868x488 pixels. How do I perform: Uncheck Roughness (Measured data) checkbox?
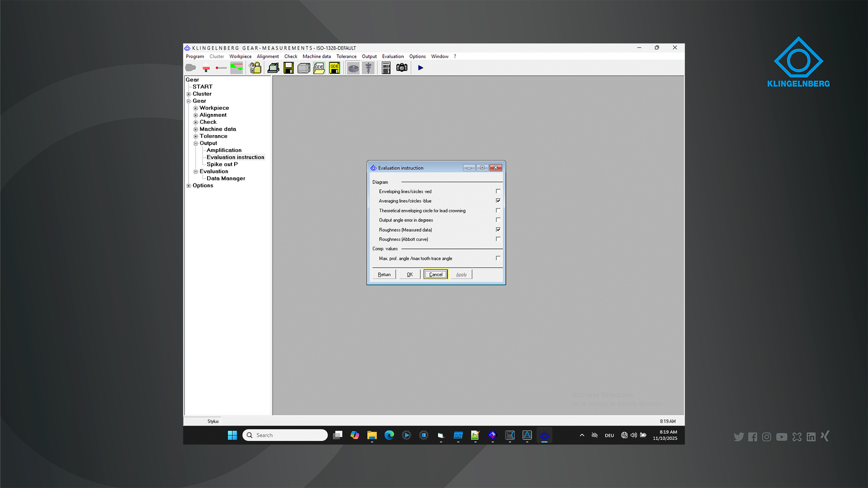[x=498, y=230]
